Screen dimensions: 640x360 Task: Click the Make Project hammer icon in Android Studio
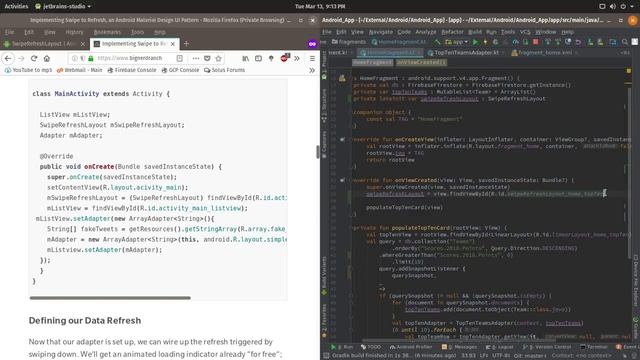[438, 42]
